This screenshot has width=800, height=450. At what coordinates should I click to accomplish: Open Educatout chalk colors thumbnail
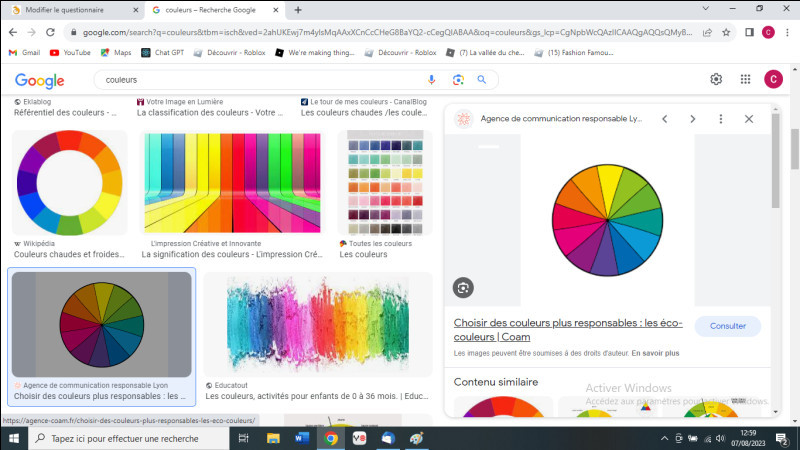[x=318, y=324]
